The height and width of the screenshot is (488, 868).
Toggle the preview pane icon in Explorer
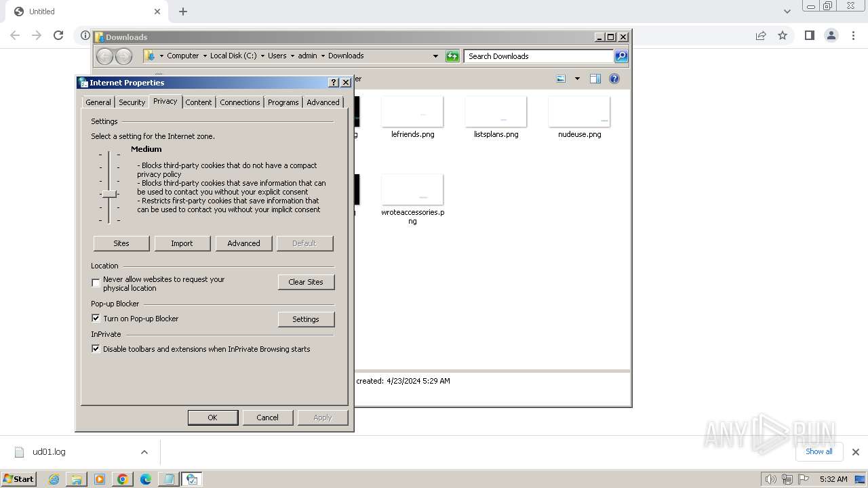[595, 79]
